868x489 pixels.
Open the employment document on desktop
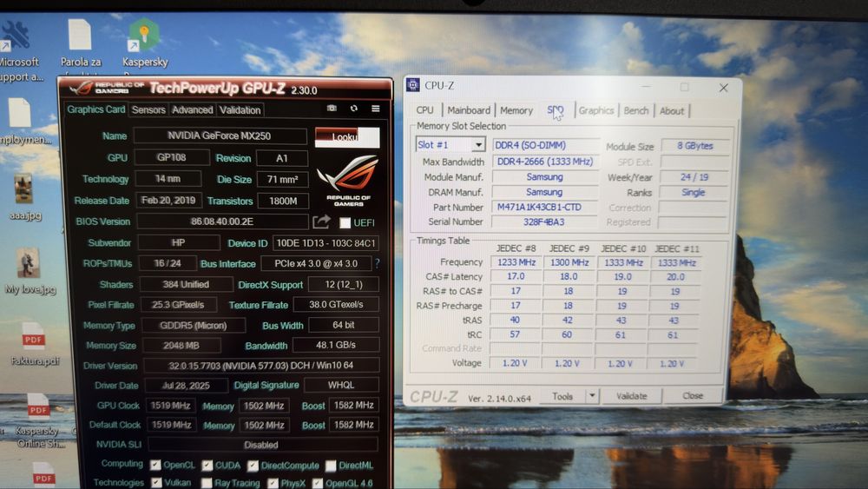tap(21, 122)
